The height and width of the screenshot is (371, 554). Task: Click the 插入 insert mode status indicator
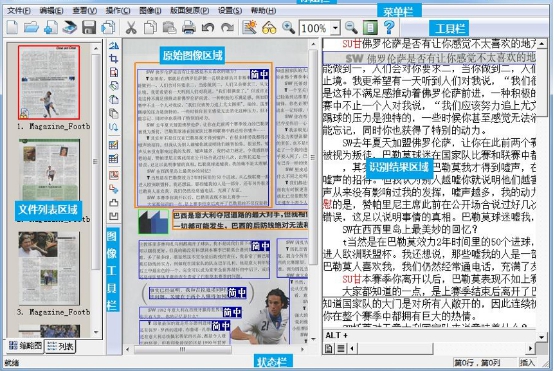[527, 363]
